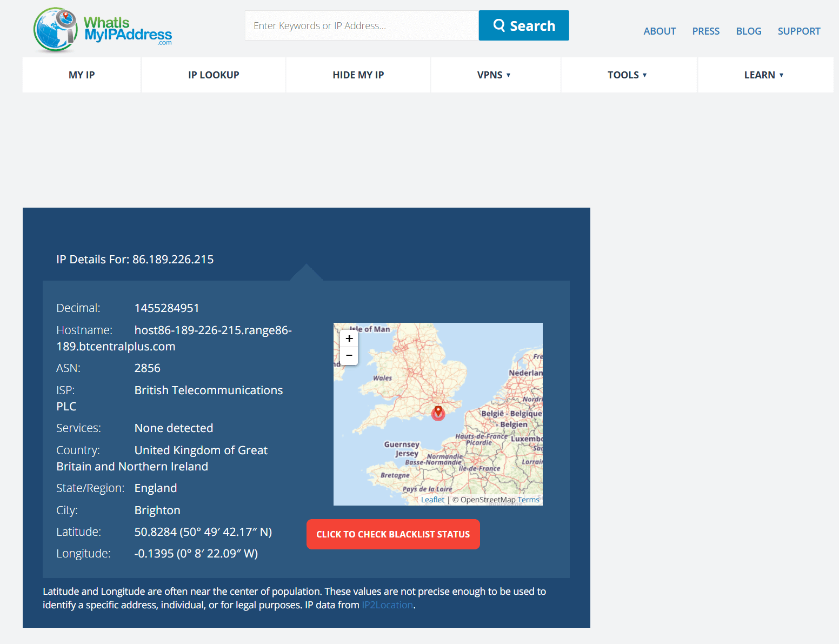The image size is (839, 644).
Task: Click the magnifier Search button
Action: click(x=523, y=25)
